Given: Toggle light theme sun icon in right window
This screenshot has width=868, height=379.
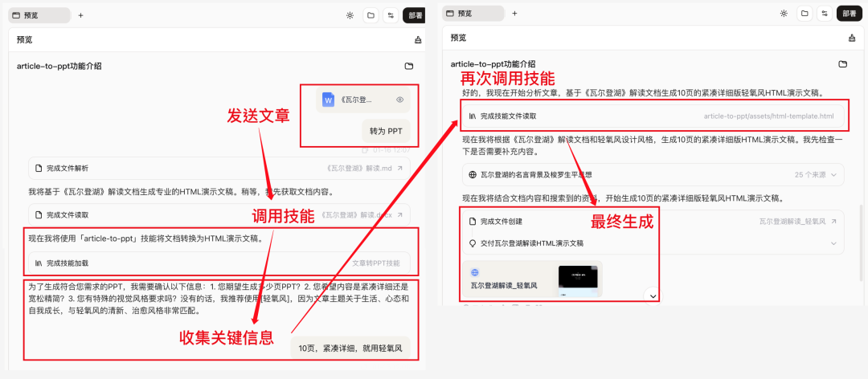Looking at the screenshot, I should [784, 14].
